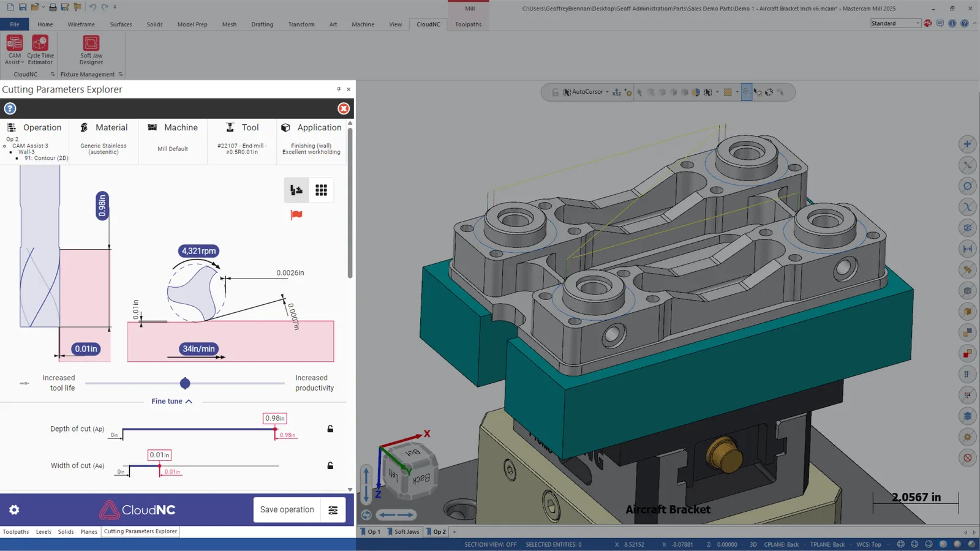This screenshot has height=551, width=980.
Task: Click the plus icon atop right sidebar
Action: [x=967, y=144]
